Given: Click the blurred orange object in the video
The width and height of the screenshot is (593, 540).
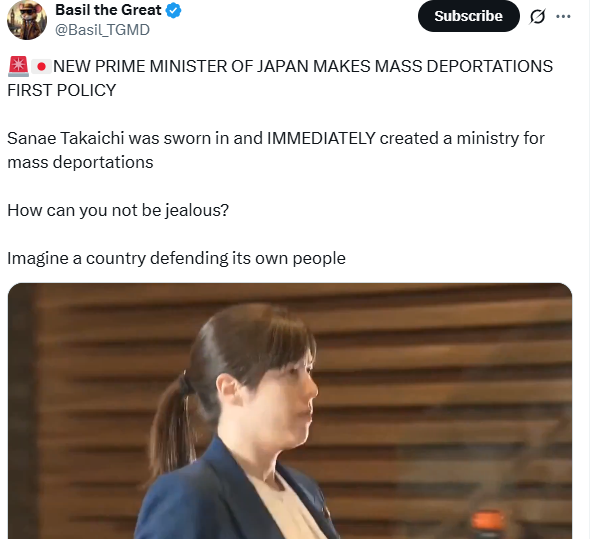Looking at the screenshot, I should coord(488,522).
